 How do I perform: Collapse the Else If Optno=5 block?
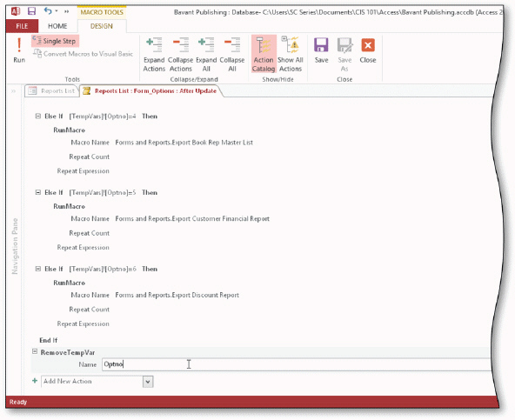tap(38, 192)
